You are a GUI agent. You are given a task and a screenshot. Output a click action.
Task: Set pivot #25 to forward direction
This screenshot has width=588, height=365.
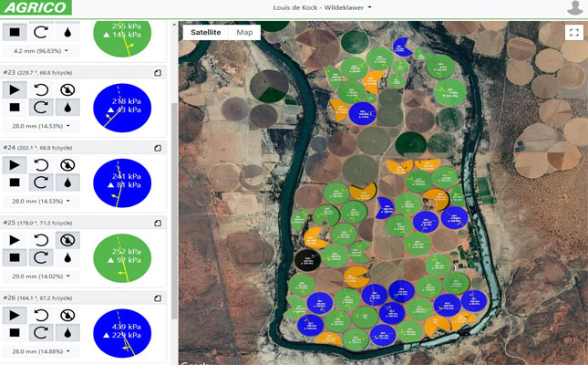click(41, 257)
